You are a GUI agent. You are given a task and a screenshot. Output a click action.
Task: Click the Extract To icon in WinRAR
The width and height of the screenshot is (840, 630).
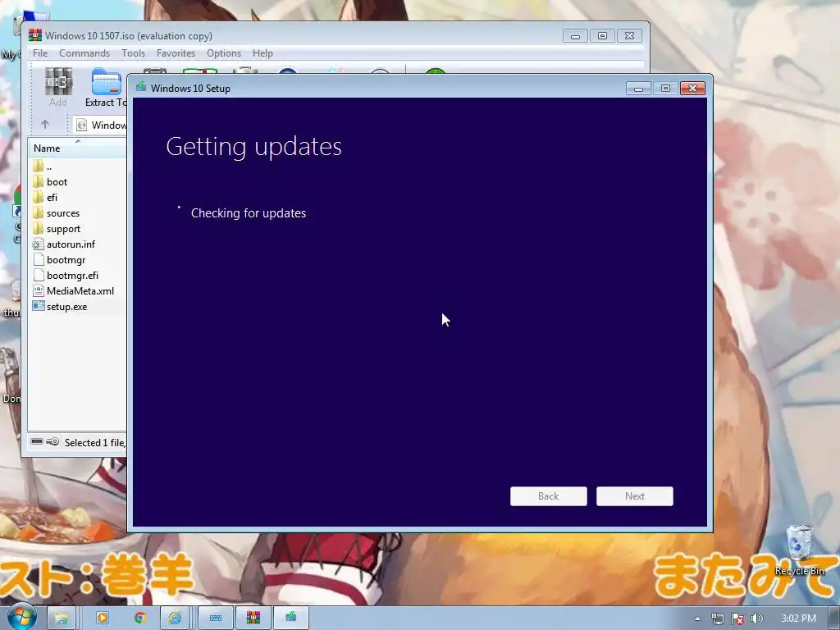106,87
